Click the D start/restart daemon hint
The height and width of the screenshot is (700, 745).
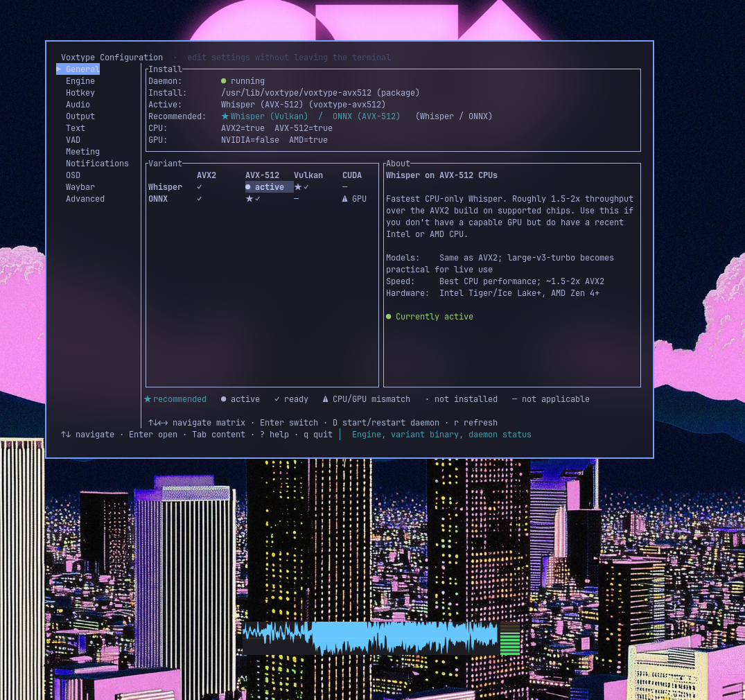coord(386,423)
